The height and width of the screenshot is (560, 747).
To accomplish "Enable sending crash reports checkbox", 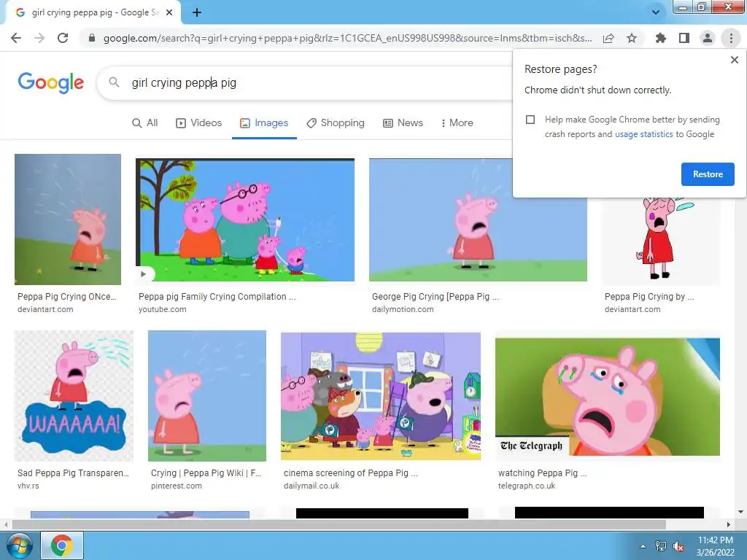I will coord(530,120).
